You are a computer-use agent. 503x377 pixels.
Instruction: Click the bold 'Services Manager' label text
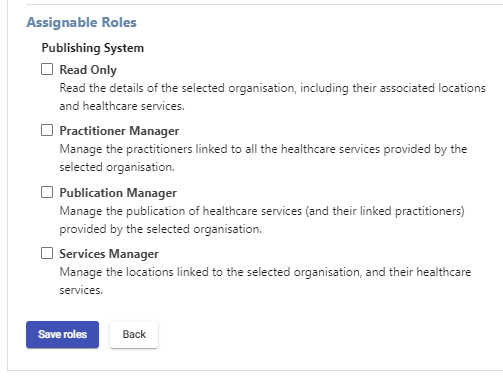109,254
